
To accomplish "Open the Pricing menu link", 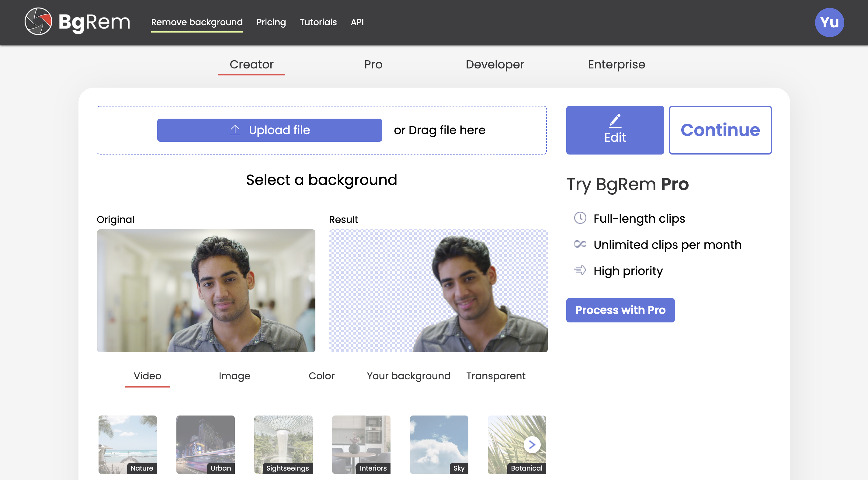I will pyautogui.click(x=271, y=22).
